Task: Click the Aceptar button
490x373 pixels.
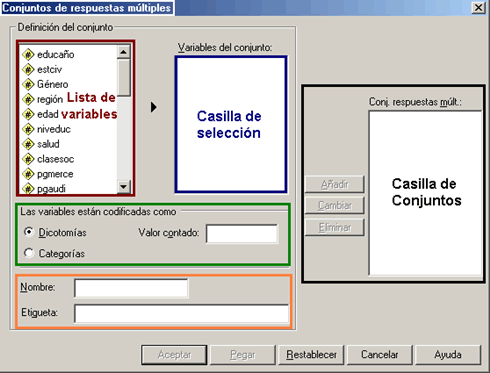Action: click(x=174, y=355)
